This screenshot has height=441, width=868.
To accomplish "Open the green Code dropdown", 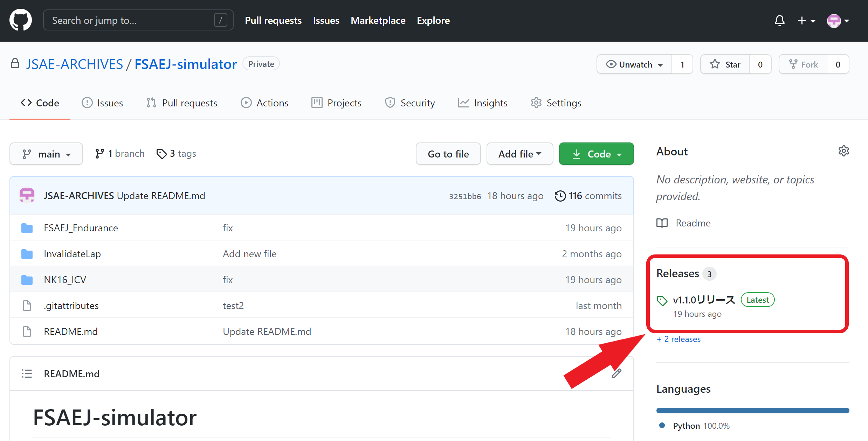I will (596, 154).
